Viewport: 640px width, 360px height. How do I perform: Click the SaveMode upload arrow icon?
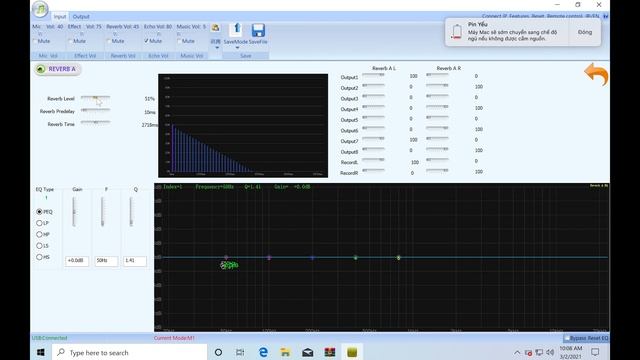point(236,31)
